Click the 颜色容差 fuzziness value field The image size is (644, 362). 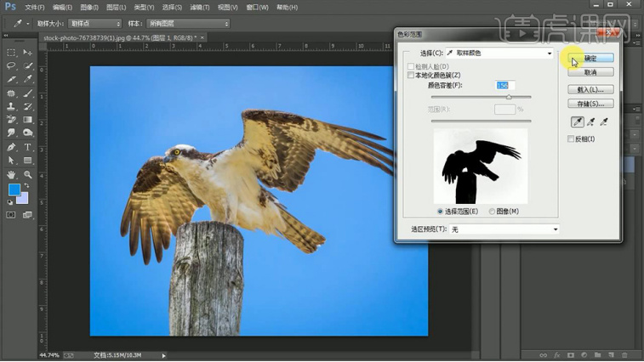[x=504, y=86]
